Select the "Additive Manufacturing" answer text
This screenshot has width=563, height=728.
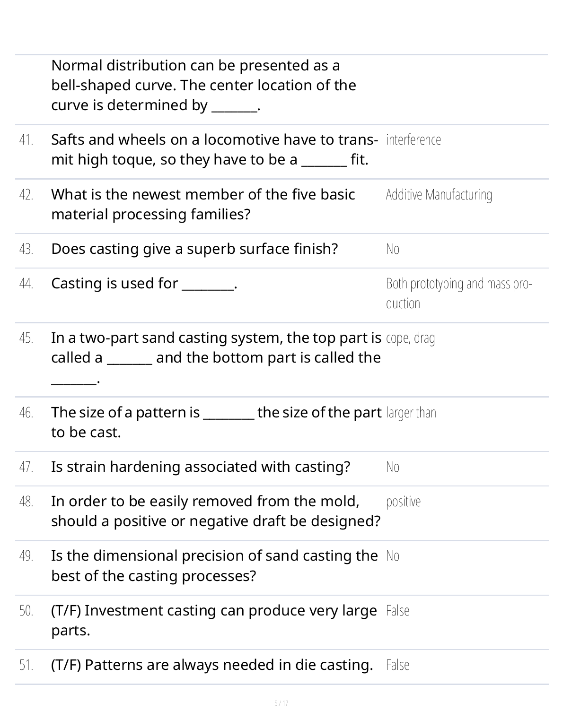[x=439, y=195]
